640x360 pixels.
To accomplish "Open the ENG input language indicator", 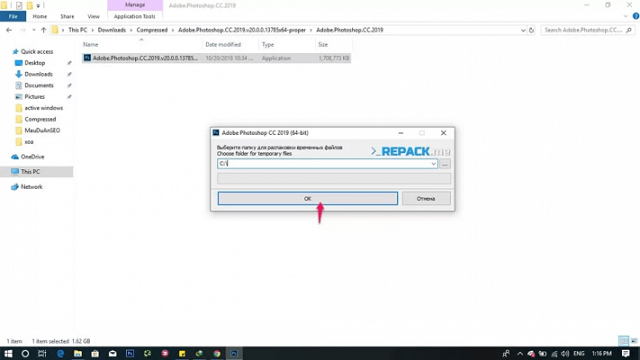I will 579,353.
